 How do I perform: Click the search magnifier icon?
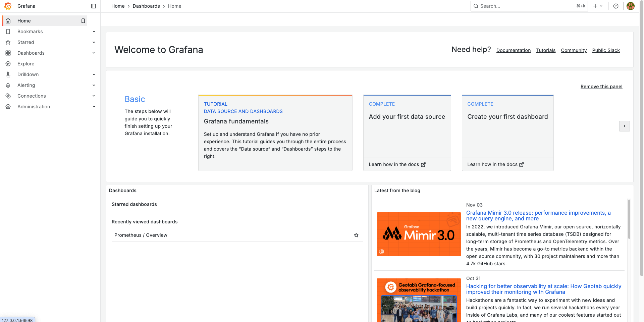(476, 6)
